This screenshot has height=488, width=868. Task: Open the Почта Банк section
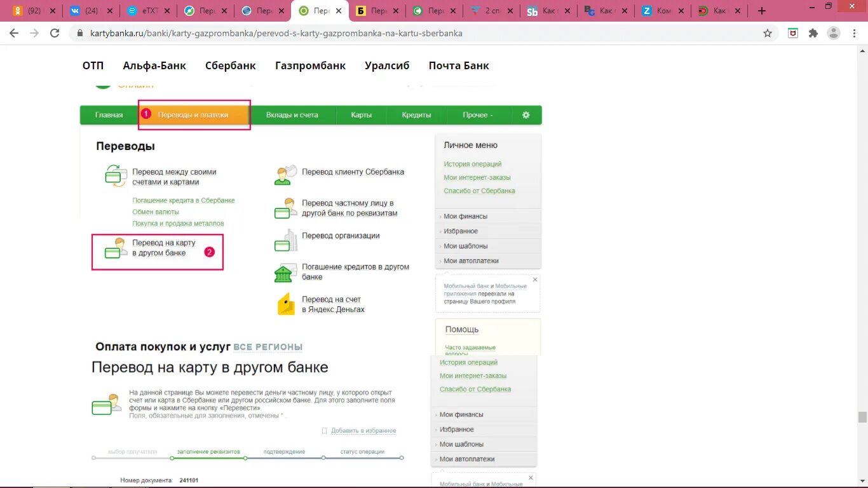tap(459, 65)
